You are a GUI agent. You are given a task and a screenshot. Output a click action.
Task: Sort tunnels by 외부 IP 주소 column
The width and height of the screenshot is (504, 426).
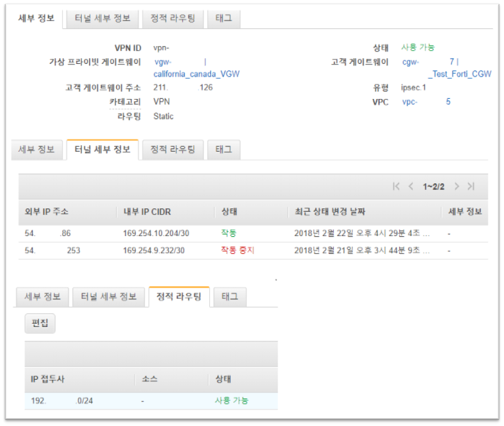tap(47, 212)
